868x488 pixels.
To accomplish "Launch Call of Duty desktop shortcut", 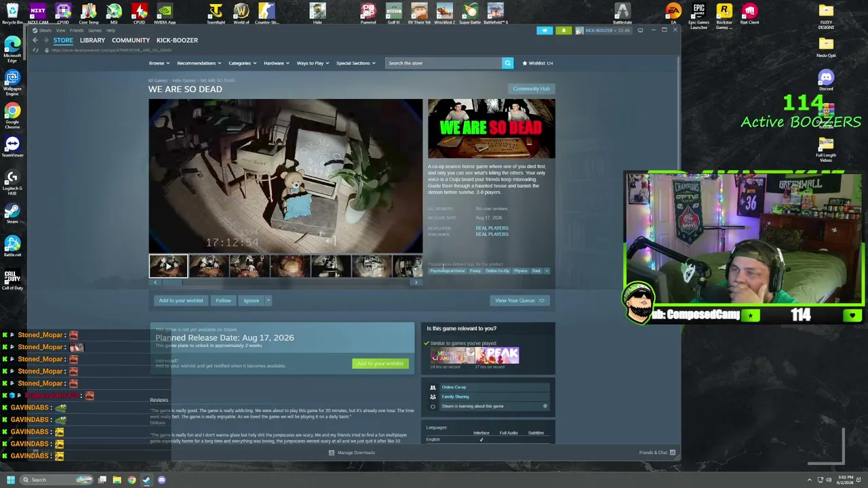I will pyautogui.click(x=12, y=279).
